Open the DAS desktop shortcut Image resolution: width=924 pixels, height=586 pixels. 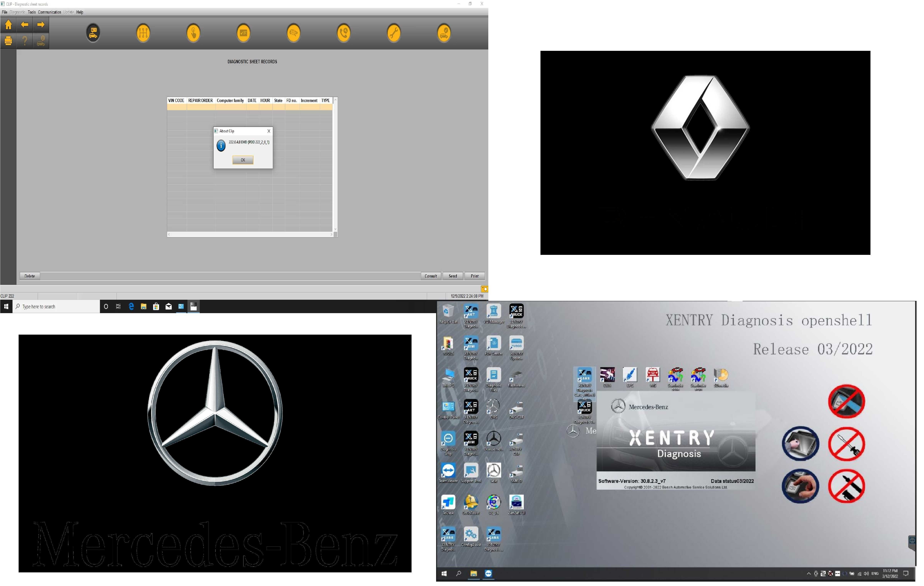click(x=494, y=410)
